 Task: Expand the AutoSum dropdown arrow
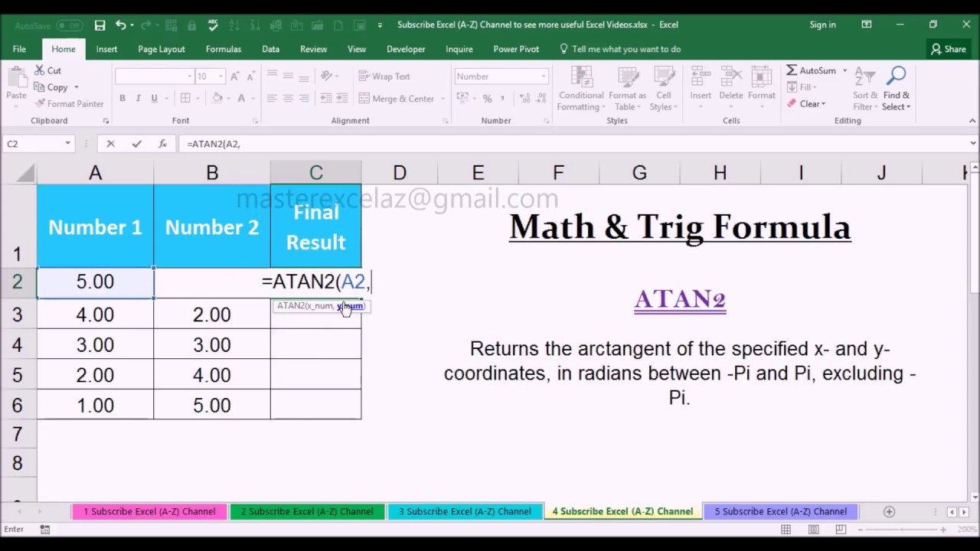point(845,70)
